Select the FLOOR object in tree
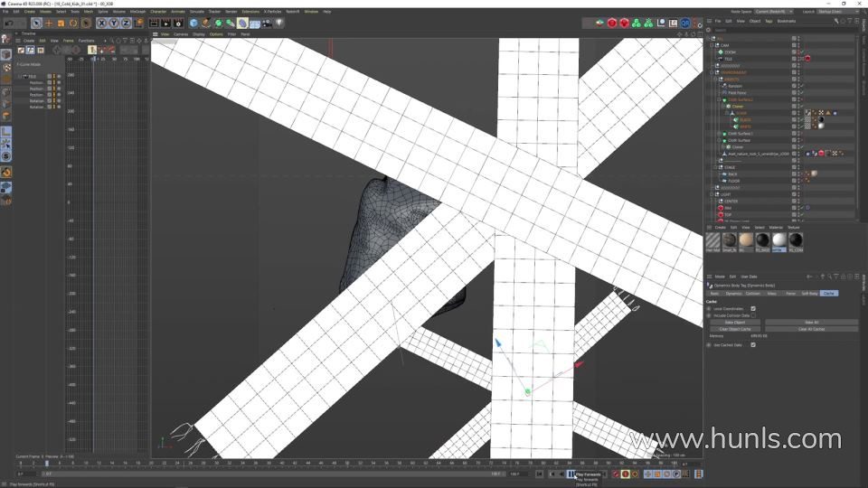868x488 pixels. coord(733,181)
